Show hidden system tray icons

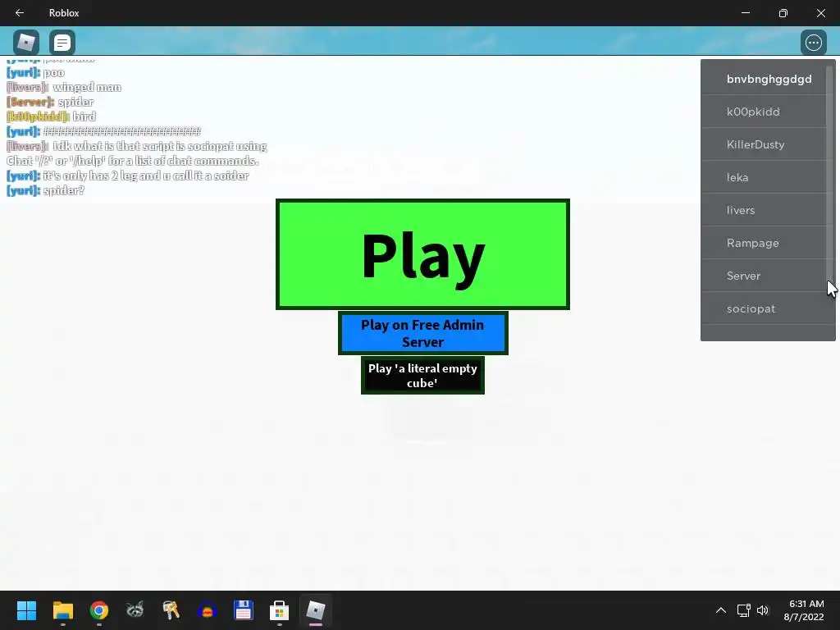(721, 610)
